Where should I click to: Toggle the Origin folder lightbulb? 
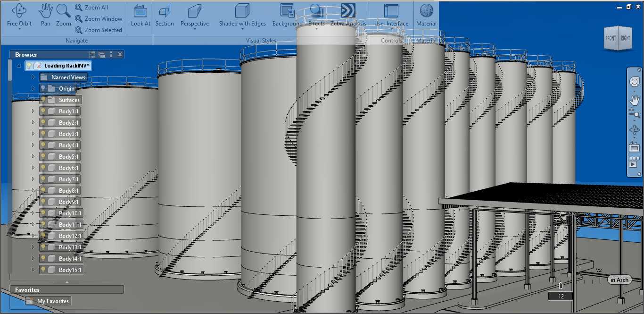[43, 89]
